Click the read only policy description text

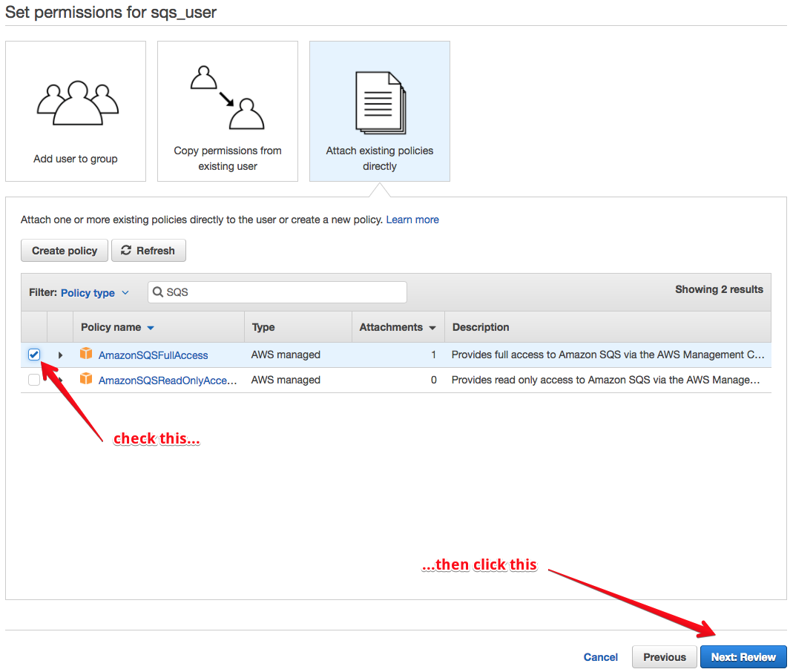click(x=605, y=381)
